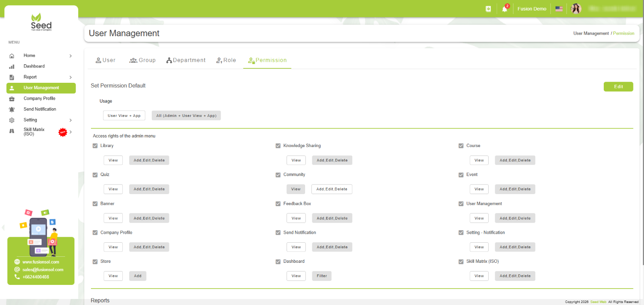Toggle the User Management access checkbox

tap(461, 204)
